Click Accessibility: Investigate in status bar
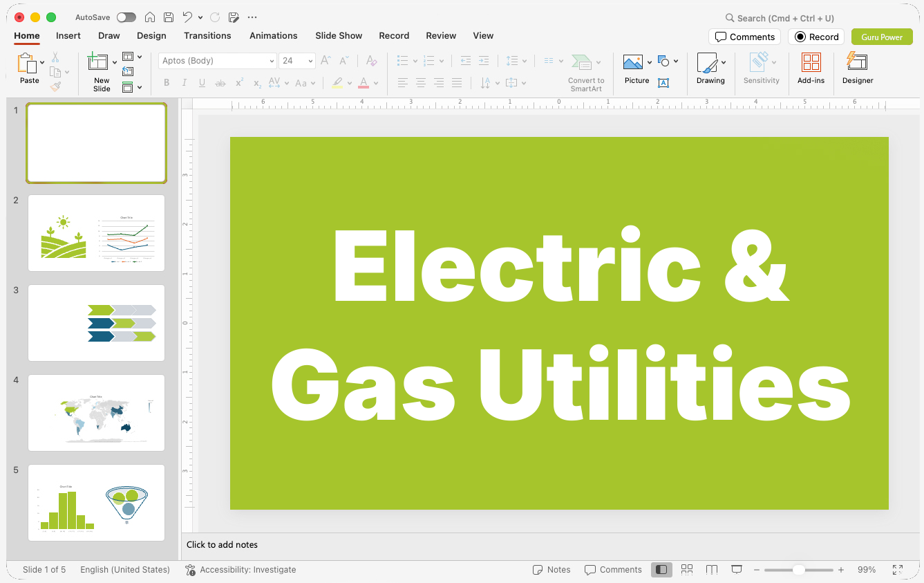924x583 pixels. pyautogui.click(x=241, y=570)
